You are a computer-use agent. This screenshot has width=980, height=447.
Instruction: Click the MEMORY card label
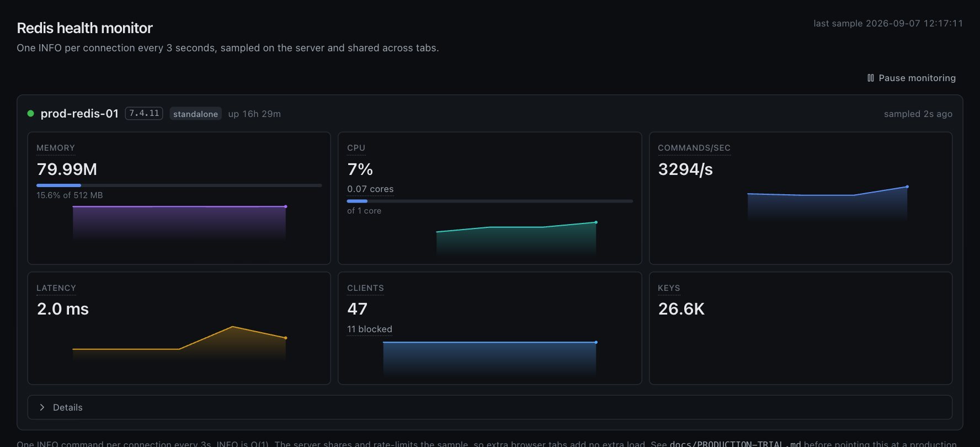[x=56, y=148]
